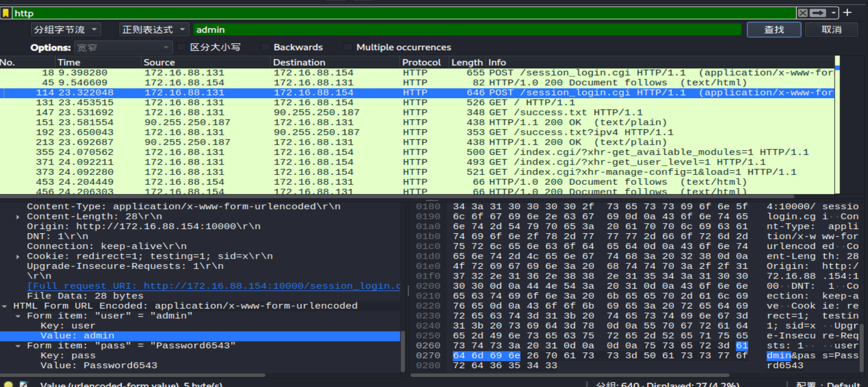The height and width of the screenshot is (387, 868).
Task: Click hex row offset 0180
Action: pos(428,207)
